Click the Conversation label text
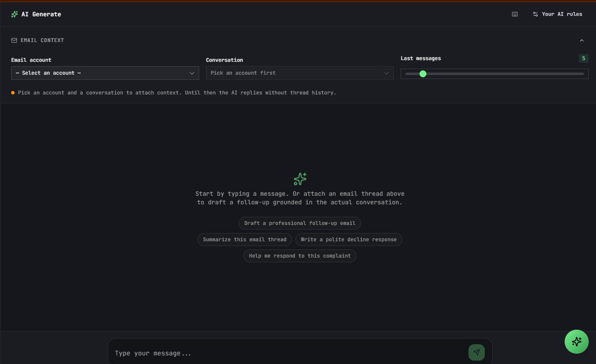Viewport: 596px width, 364px height. [x=225, y=60]
